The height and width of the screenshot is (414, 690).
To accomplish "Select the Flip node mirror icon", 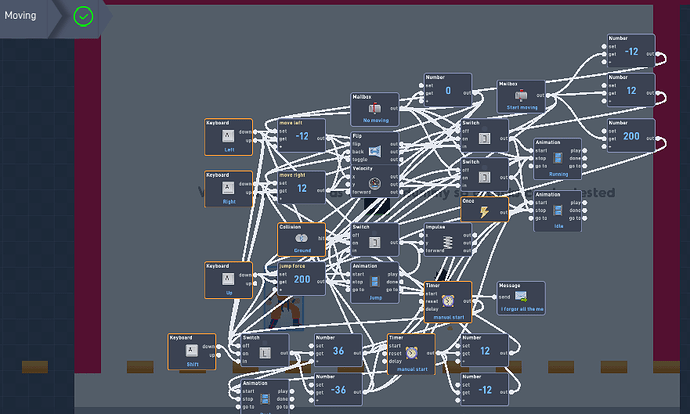I will click(374, 151).
